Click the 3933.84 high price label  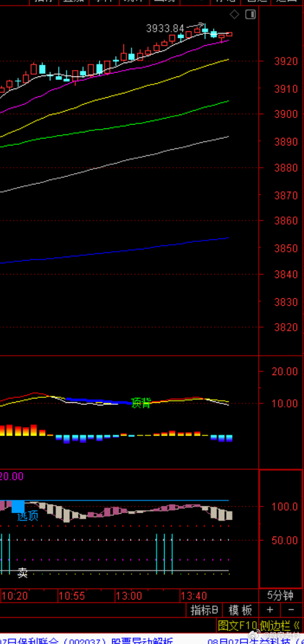click(165, 28)
